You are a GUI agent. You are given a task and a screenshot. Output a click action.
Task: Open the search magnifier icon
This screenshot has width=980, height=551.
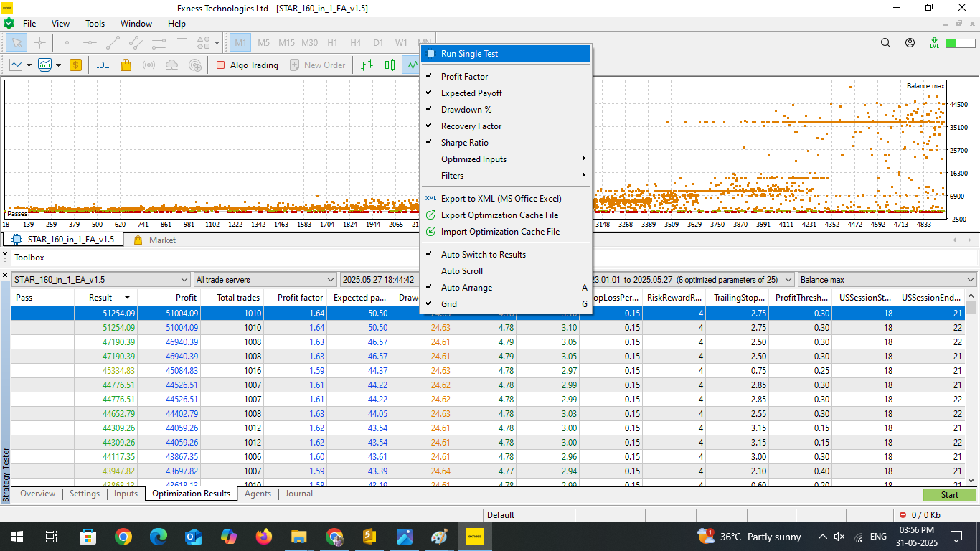pos(886,43)
